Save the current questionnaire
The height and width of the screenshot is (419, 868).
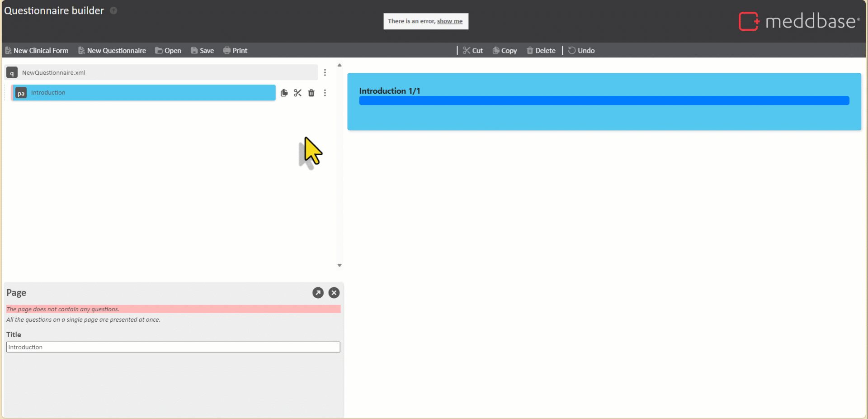[x=202, y=51]
